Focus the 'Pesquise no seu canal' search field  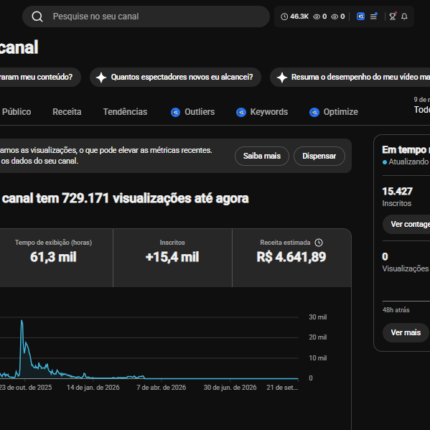coord(146,16)
